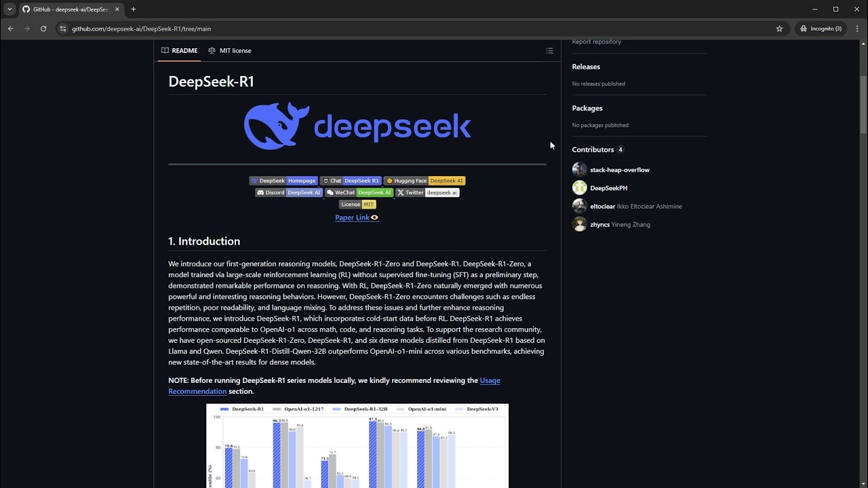Open the Paper Link hyperlink
Viewport: 868px width, 488px height.
click(x=357, y=218)
